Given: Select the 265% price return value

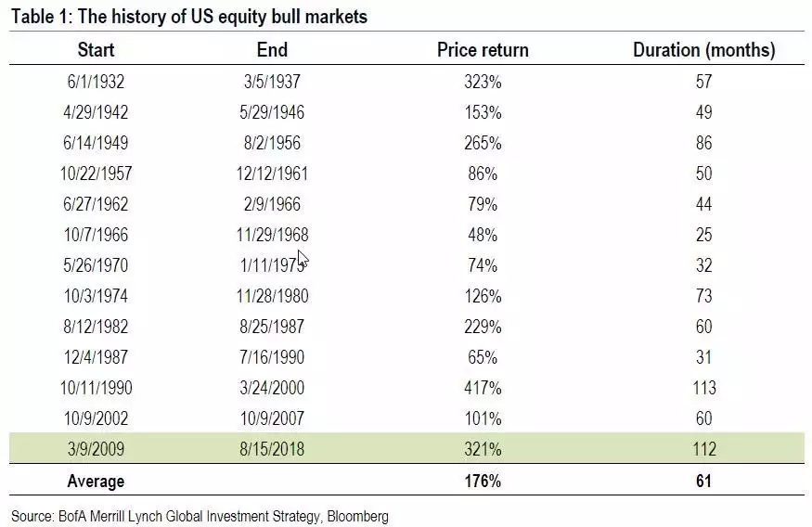Looking at the screenshot, I should [x=483, y=142].
